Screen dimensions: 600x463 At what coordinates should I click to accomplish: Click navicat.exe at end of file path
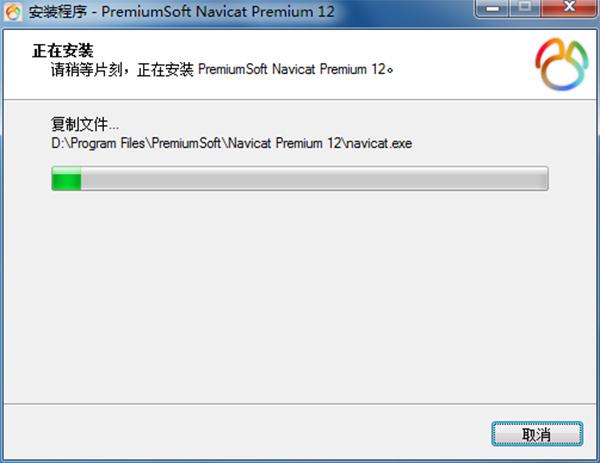(x=380, y=143)
